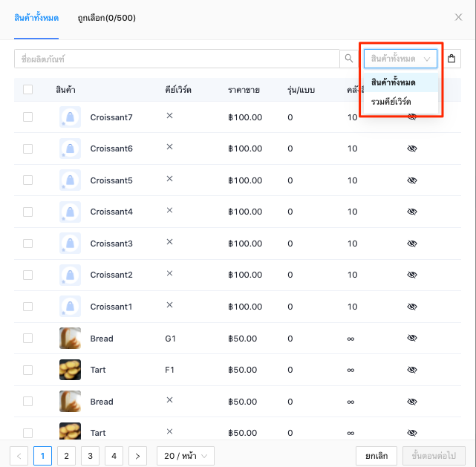Close the product selection dialog

point(458,17)
